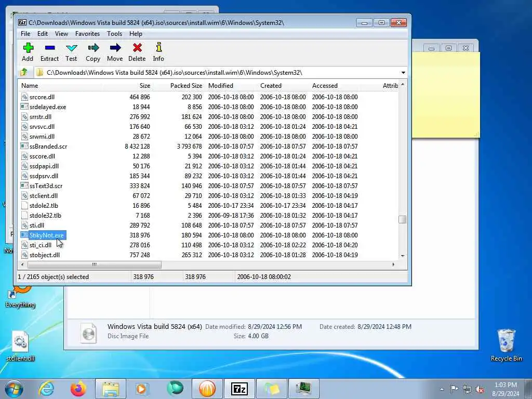
Task: Click the Delete toolbar icon
Action: pyautogui.click(x=137, y=48)
